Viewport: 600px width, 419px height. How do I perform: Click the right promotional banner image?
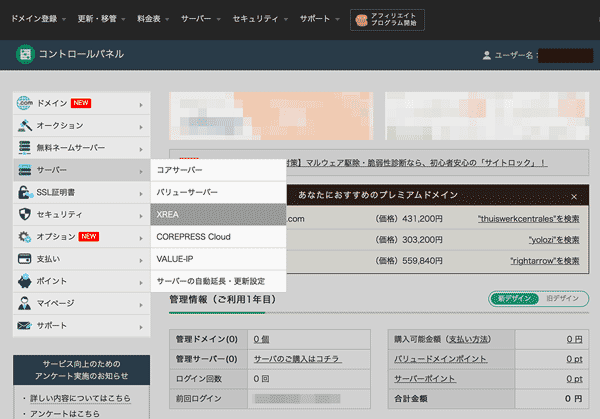pos(487,116)
